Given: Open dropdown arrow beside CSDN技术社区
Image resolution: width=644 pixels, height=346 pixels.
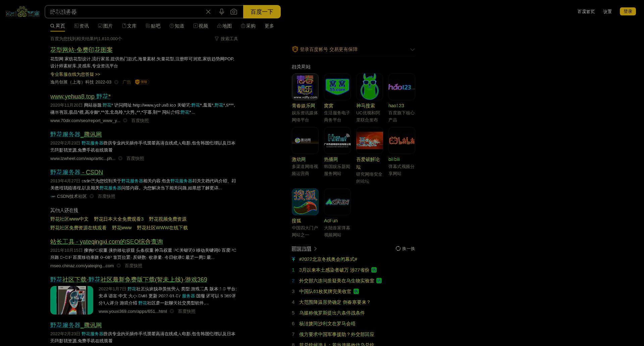Looking at the screenshot, I should click(x=92, y=196).
